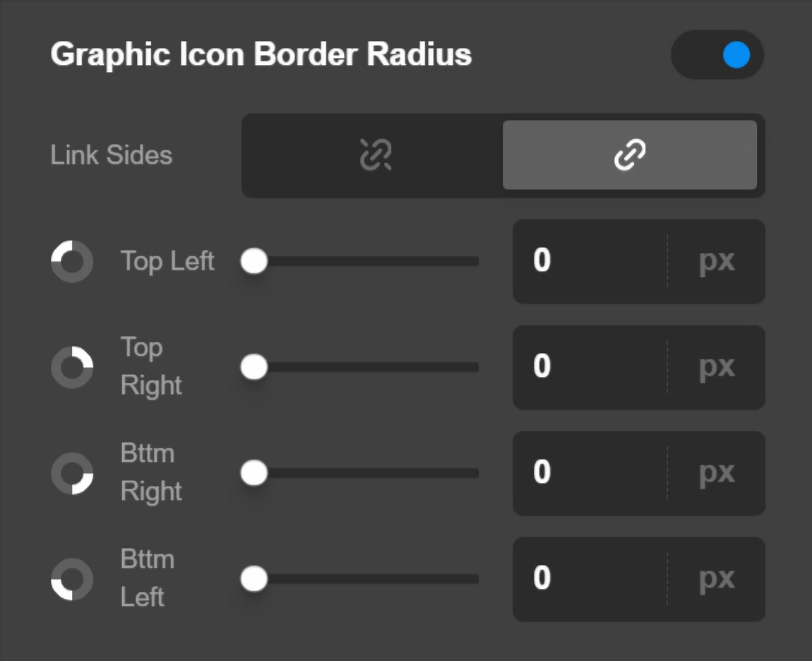Click the Bttm Right corner indicator icon
This screenshot has height=661, width=812.
[x=71, y=473]
